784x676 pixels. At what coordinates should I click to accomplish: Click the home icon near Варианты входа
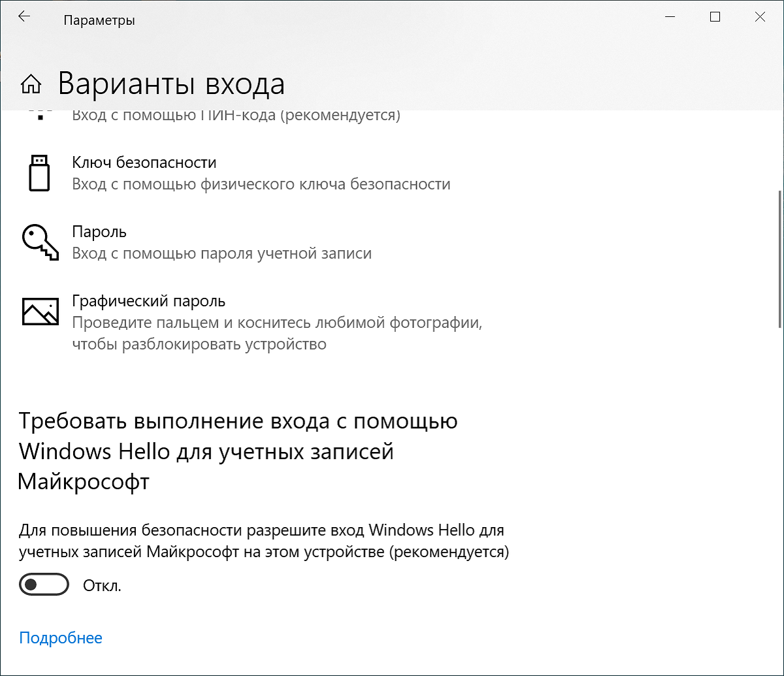point(30,84)
